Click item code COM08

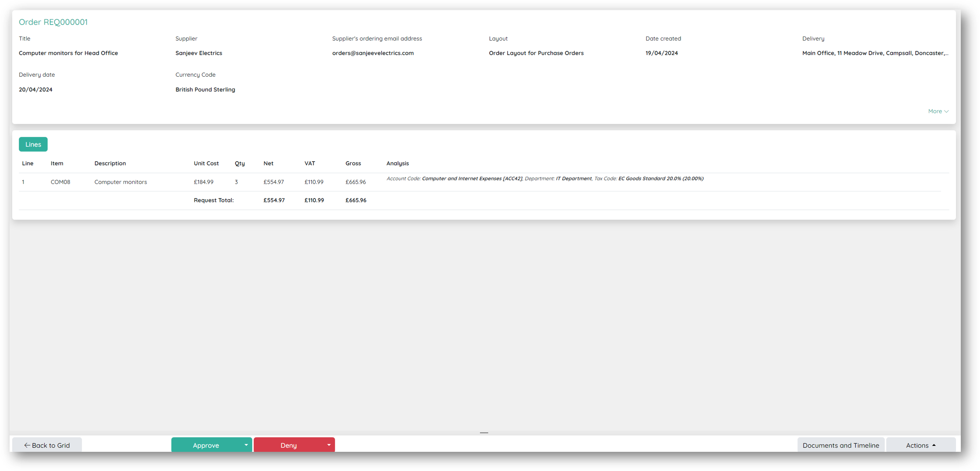click(x=61, y=182)
